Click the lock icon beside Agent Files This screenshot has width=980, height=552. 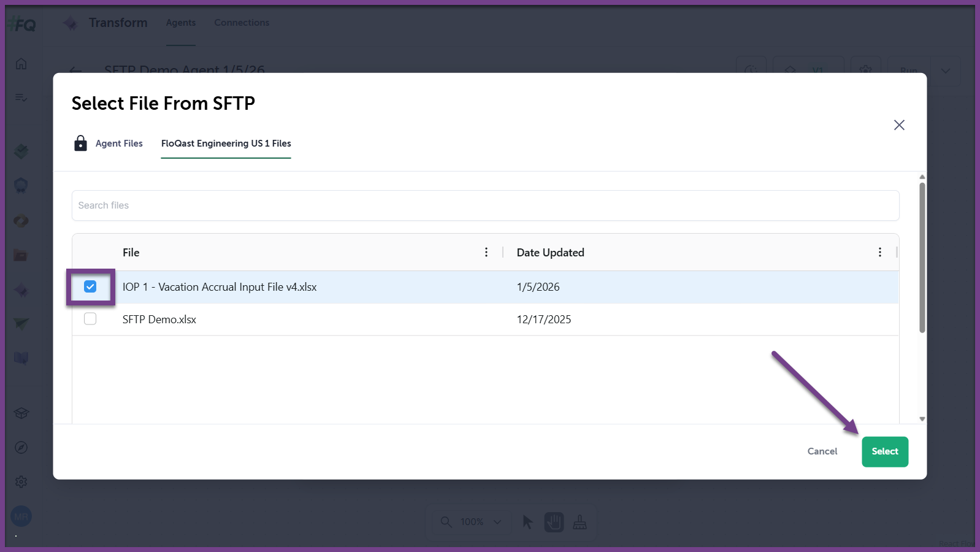coord(80,143)
